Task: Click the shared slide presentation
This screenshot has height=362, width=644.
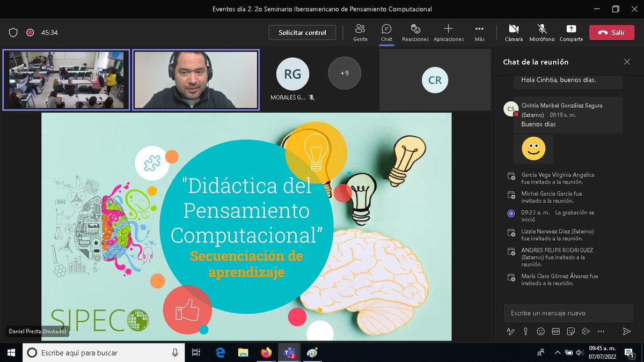Action: click(246, 226)
